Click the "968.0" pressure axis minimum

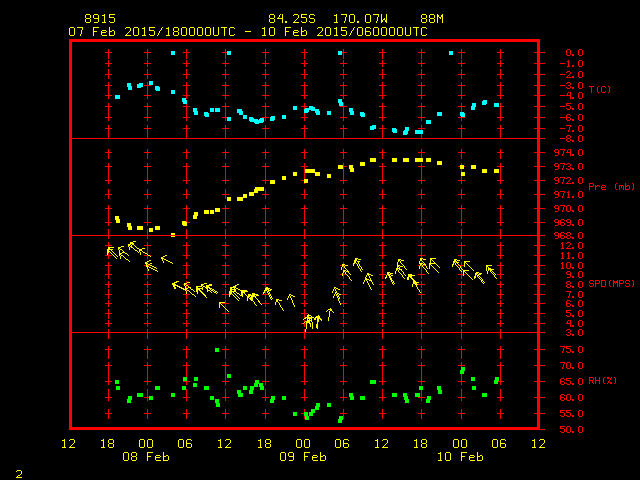[569, 236]
